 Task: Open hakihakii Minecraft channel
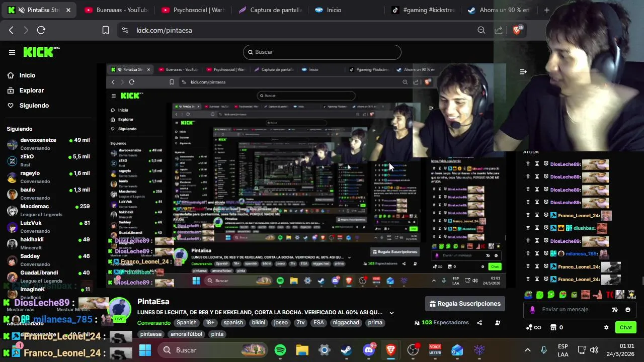click(x=48, y=243)
